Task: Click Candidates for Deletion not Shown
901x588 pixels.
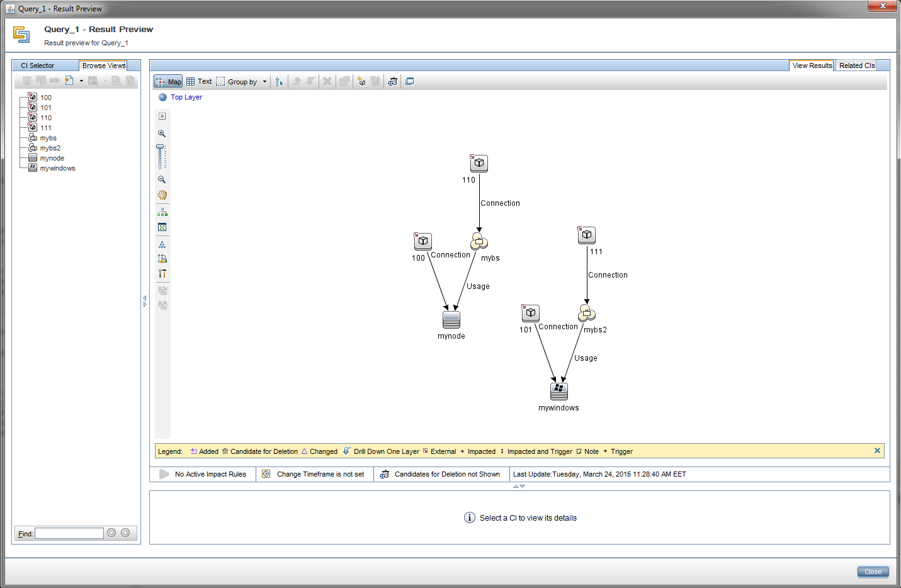Action: (447, 474)
